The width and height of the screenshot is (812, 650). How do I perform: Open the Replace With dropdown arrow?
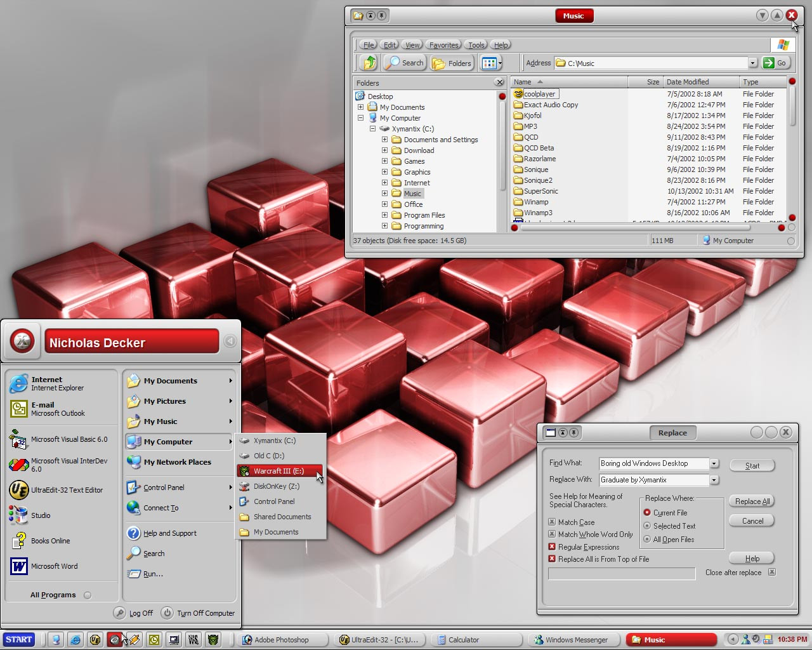pos(714,480)
